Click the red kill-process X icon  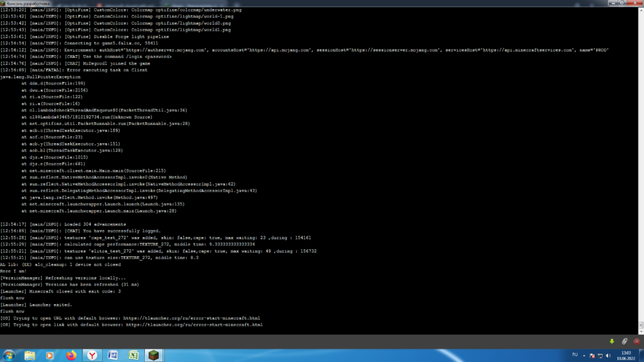637,341
